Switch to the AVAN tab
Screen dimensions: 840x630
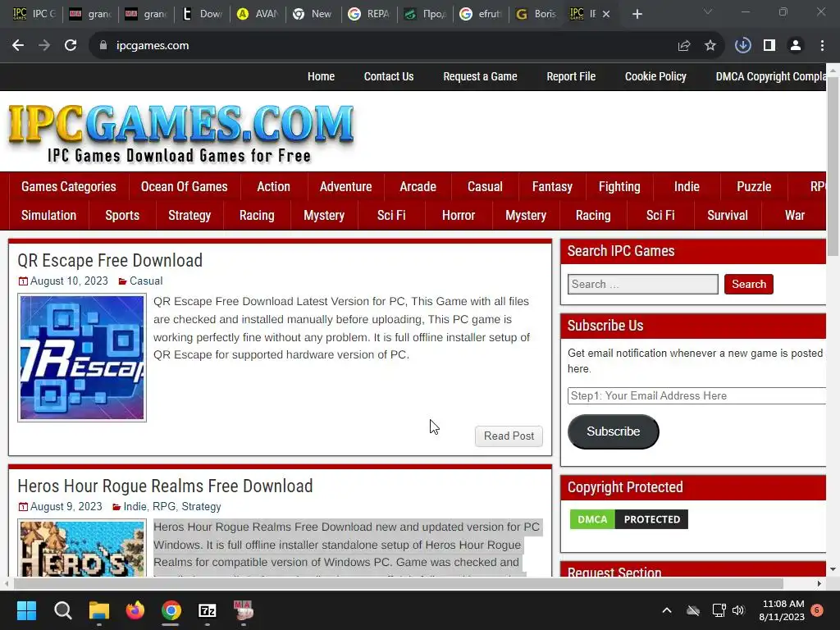pos(258,14)
